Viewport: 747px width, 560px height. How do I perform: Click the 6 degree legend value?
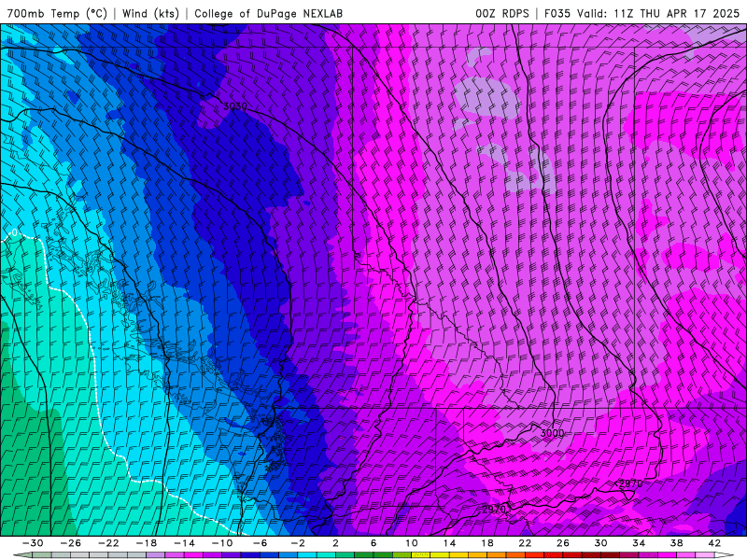click(x=373, y=543)
